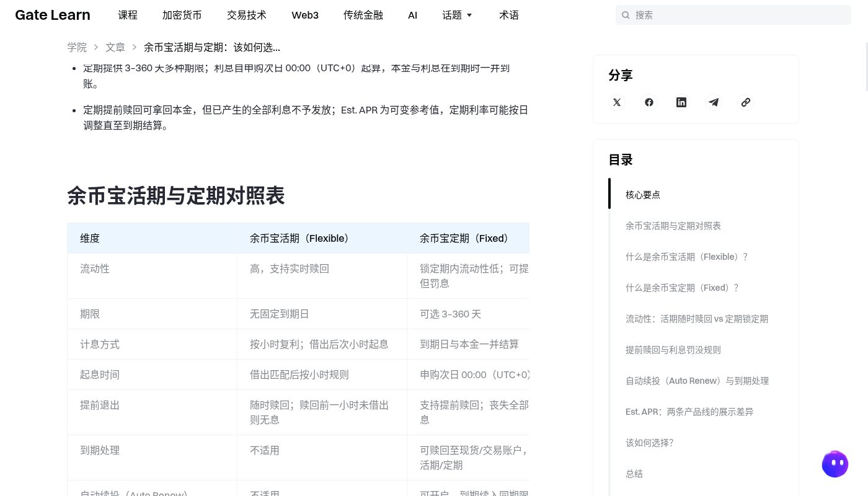Image resolution: width=868 pixels, height=496 pixels.
Task: Open the Gate Learn home logo
Action: [53, 15]
